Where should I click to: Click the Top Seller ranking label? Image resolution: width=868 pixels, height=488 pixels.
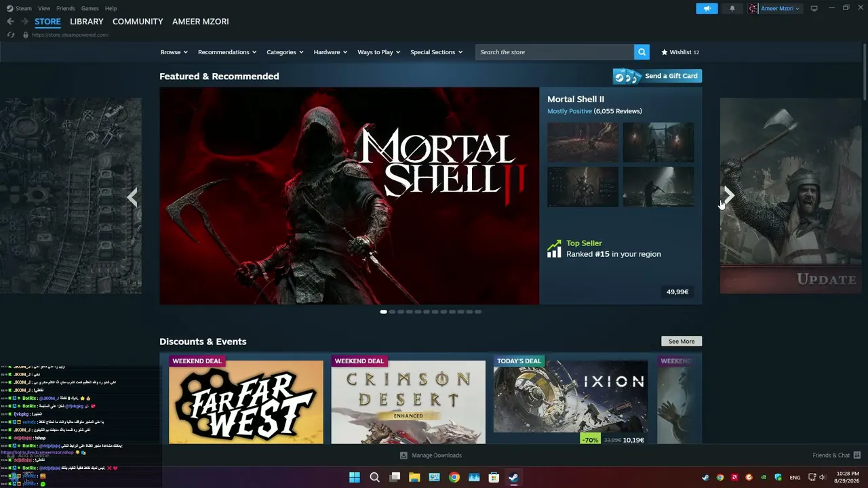click(x=584, y=243)
